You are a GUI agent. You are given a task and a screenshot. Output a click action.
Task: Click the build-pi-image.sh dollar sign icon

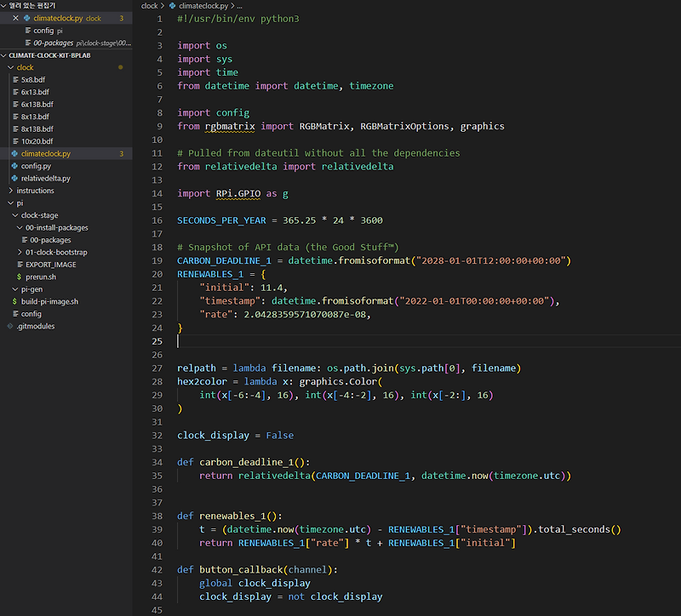[x=14, y=301]
